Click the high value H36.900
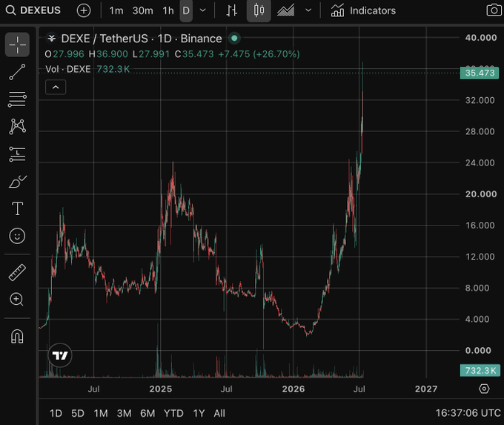Image resolution: width=504 pixels, height=425 pixels. pyautogui.click(x=108, y=54)
